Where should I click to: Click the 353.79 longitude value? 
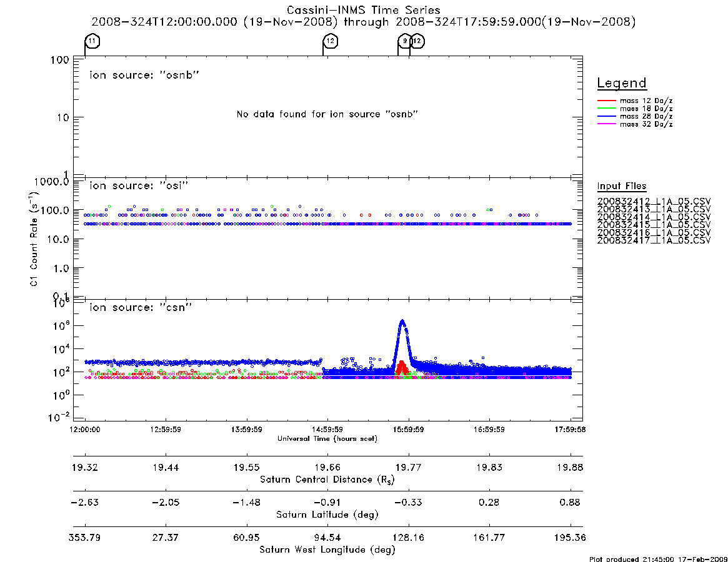(85, 538)
